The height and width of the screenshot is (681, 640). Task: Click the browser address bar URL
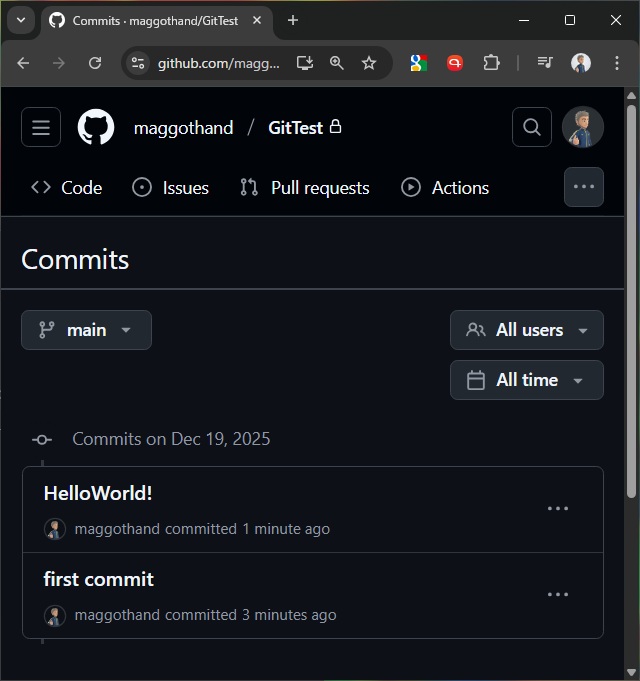pyautogui.click(x=218, y=63)
